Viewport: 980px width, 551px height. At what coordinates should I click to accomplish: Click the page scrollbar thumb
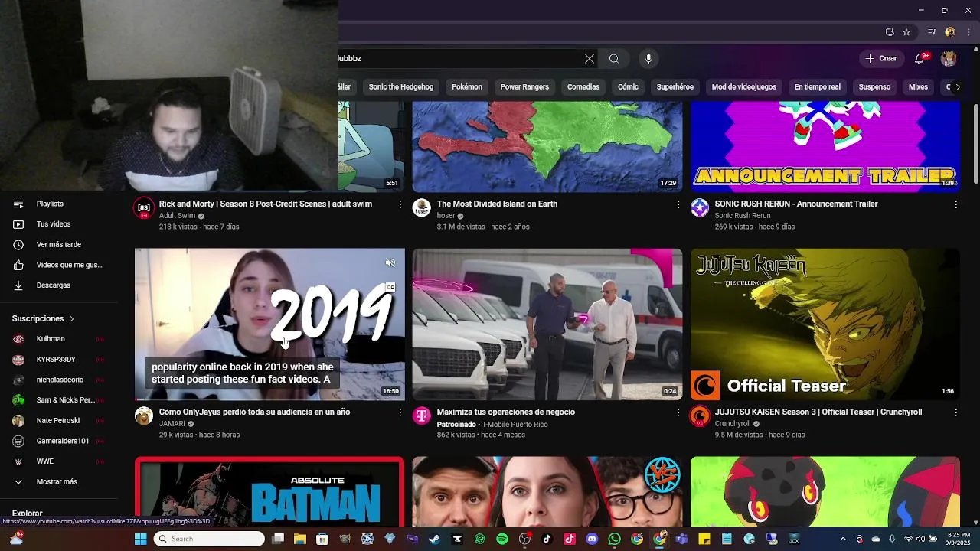975,144
